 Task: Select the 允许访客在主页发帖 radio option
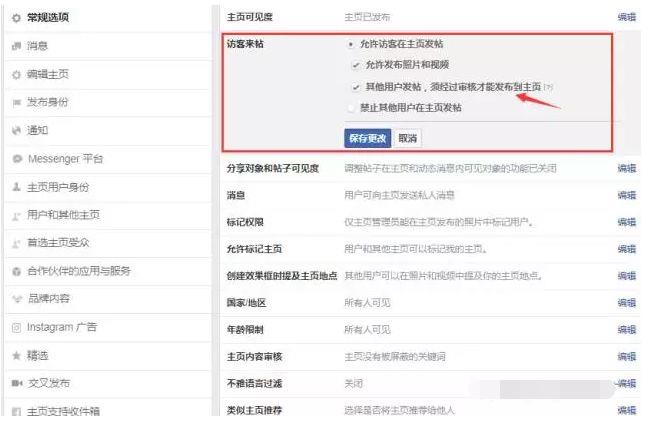click(x=350, y=45)
